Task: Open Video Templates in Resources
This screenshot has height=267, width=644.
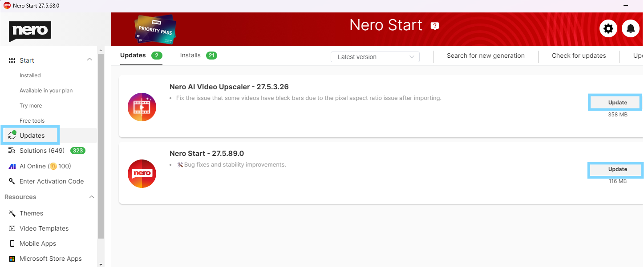Action: 44,228
